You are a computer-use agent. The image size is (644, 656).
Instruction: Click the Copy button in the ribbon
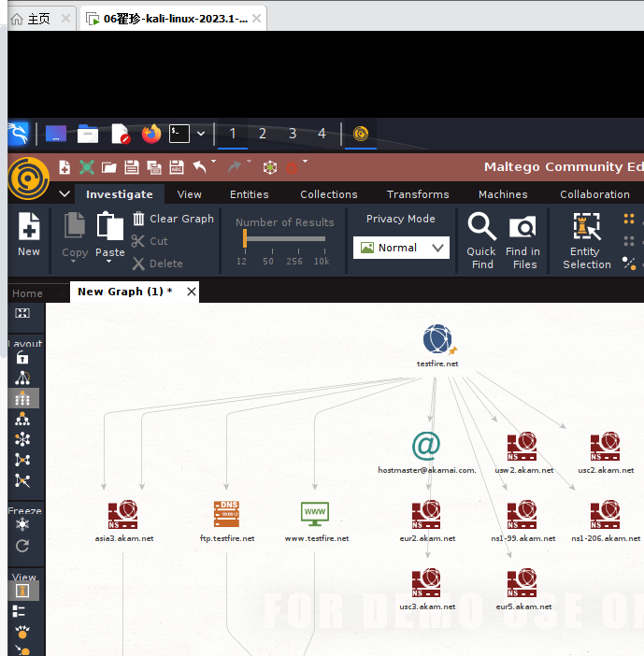coord(75,235)
